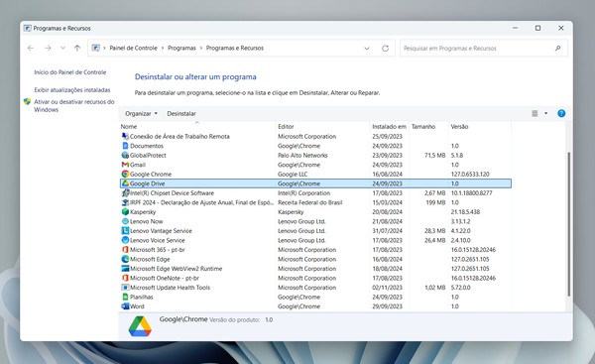Sort by the Tamanho column header
This screenshot has height=364, width=595.
point(423,126)
